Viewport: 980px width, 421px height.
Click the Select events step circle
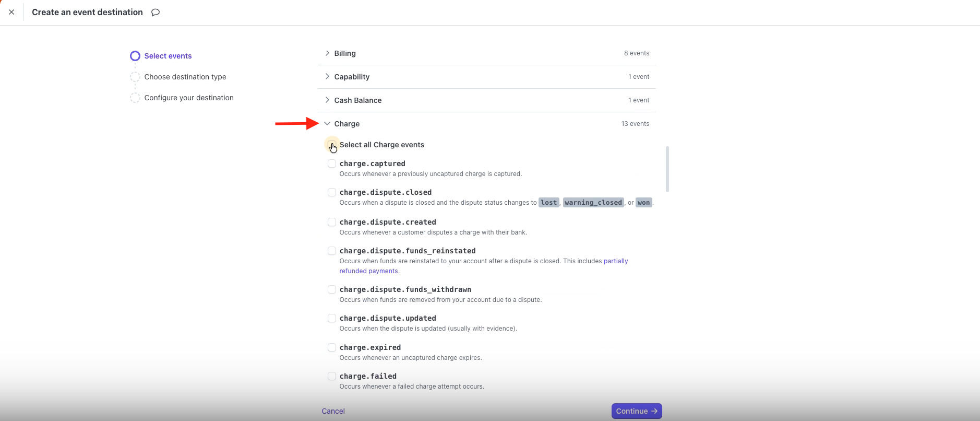pyautogui.click(x=135, y=56)
